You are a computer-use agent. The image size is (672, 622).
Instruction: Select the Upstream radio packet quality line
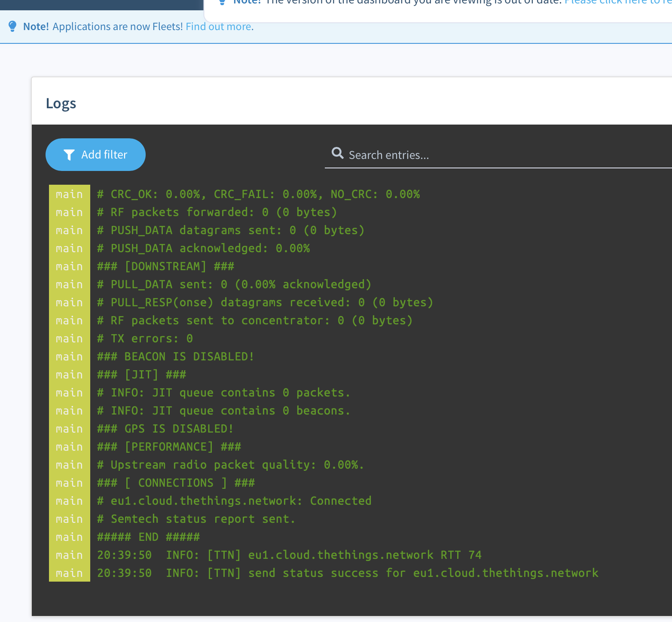pyautogui.click(x=231, y=465)
